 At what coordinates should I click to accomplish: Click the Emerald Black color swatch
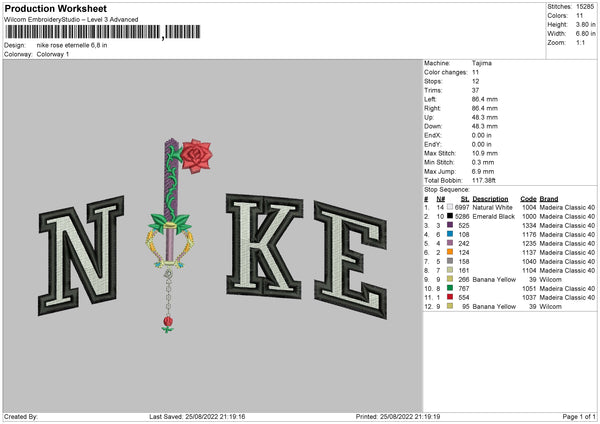[450, 216]
